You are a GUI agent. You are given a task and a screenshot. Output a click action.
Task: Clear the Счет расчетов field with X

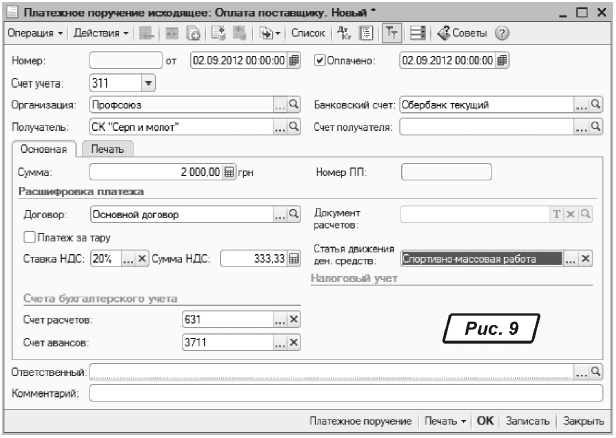pyautogui.click(x=294, y=320)
